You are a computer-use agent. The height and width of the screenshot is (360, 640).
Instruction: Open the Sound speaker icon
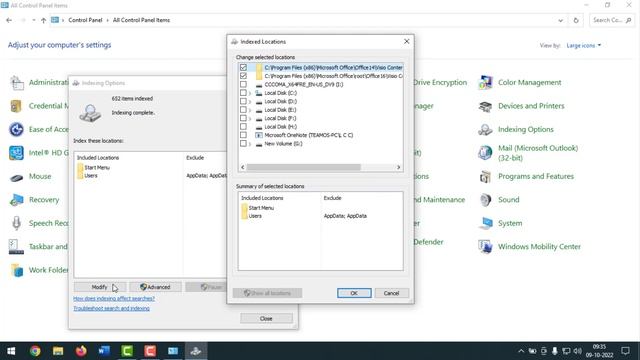coord(485,200)
